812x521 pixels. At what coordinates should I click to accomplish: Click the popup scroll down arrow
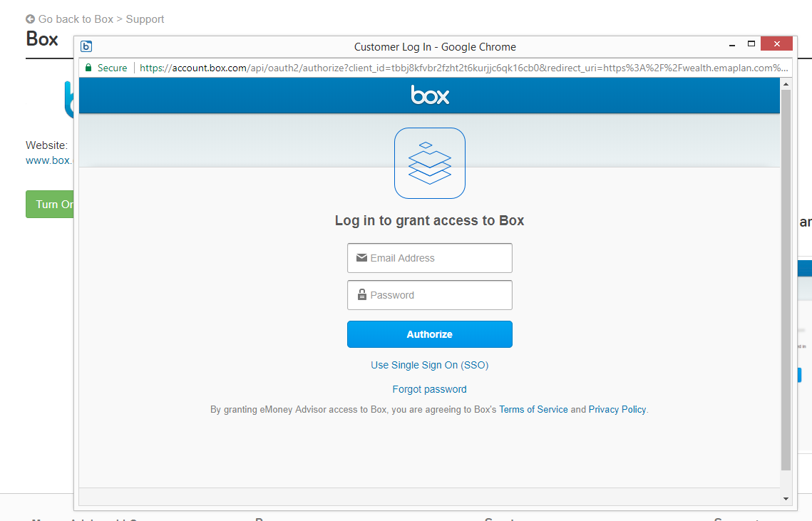click(786, 499)
